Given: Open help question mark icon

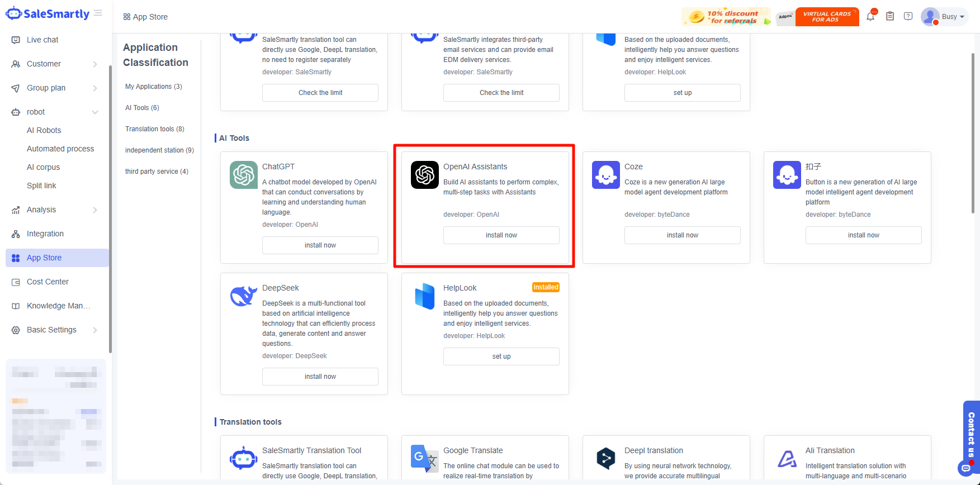Looking at the screenshot, I should tap(908, 16).
